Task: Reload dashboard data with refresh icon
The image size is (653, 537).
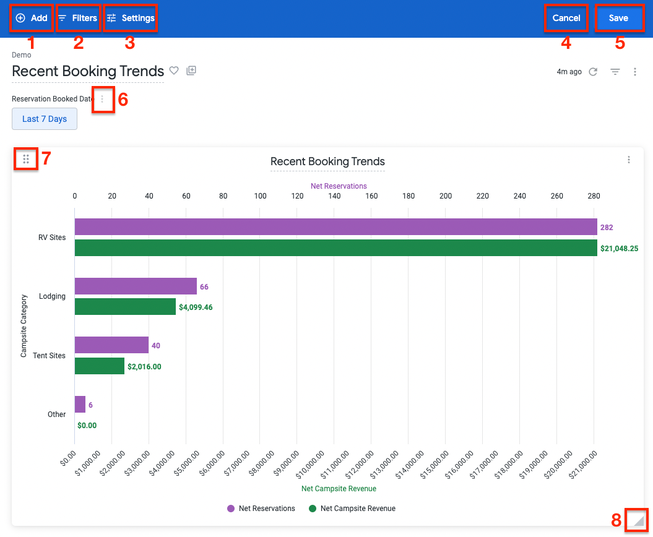Action: [x=593, y=72]
